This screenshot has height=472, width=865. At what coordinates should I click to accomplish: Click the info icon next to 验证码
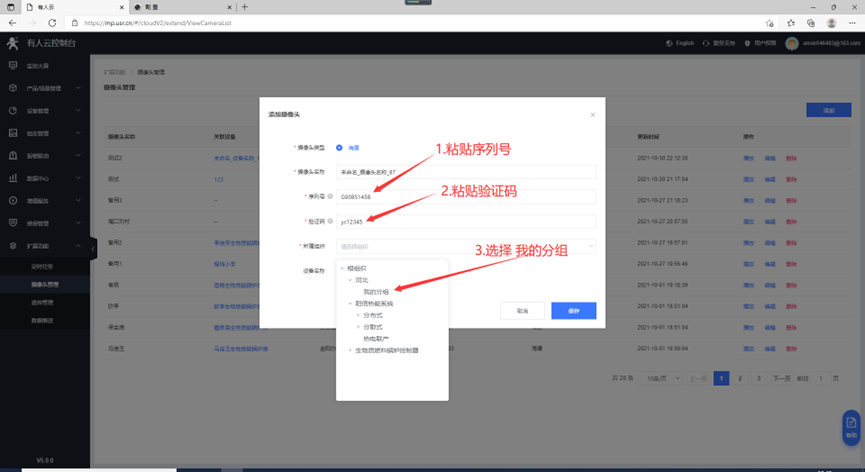(x=330, y=221)
